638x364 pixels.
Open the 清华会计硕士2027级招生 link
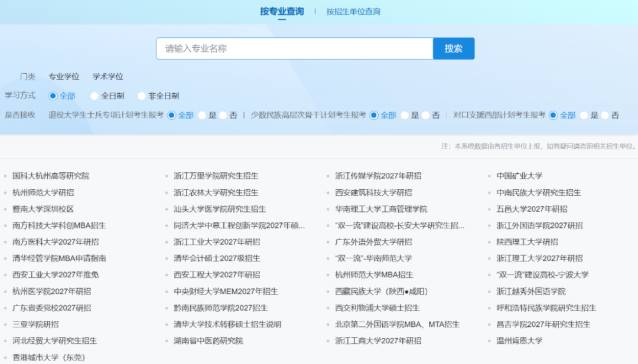click(x=217, y=258)
